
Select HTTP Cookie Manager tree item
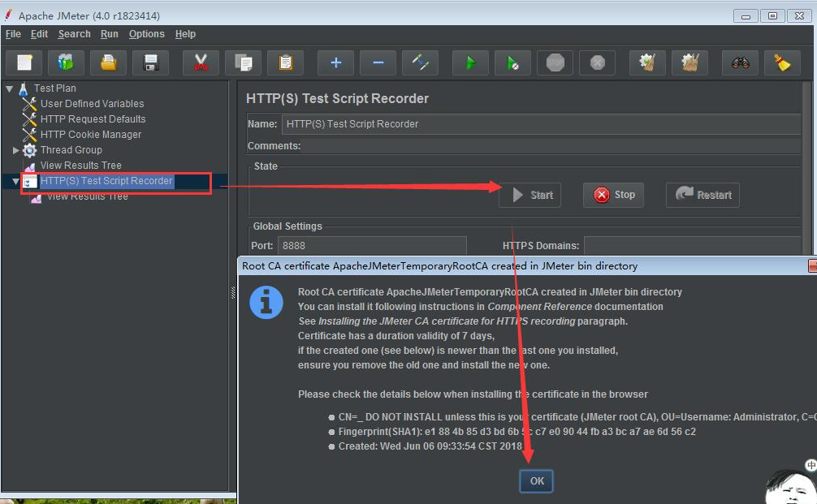(91, 135)
